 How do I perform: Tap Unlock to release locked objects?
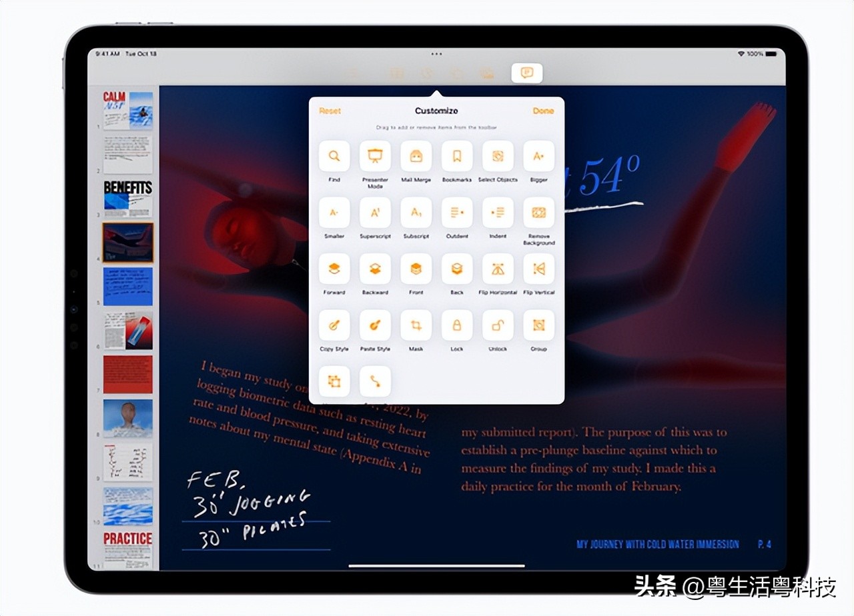click(498, 325)
